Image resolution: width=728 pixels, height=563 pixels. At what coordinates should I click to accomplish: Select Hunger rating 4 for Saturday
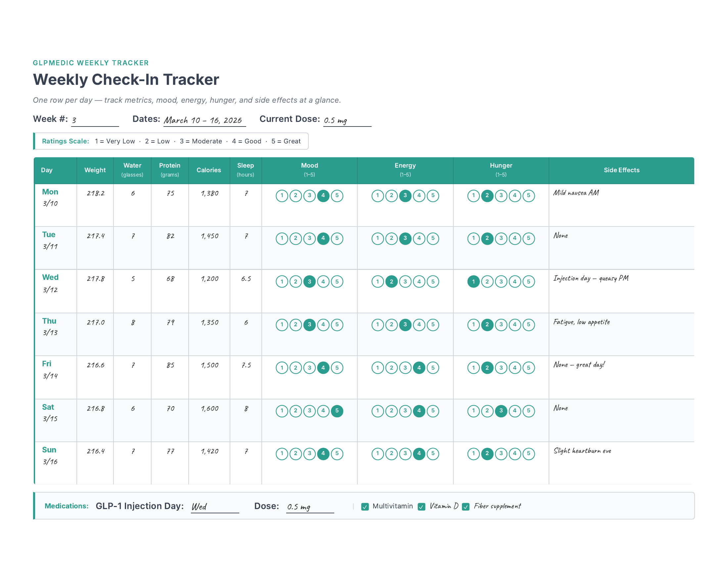point(515,411)
